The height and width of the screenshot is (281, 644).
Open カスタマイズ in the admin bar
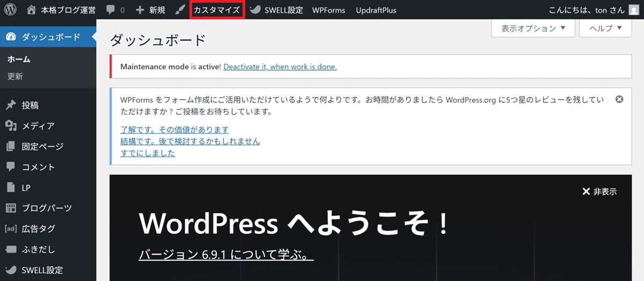pyautogui.click(x=217, y=10)
